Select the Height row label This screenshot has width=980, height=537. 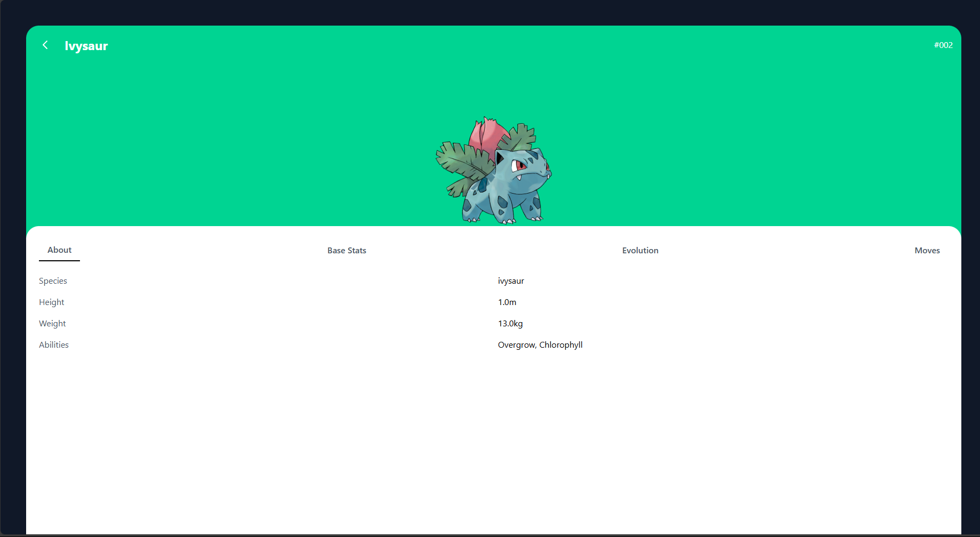(51, 302)
